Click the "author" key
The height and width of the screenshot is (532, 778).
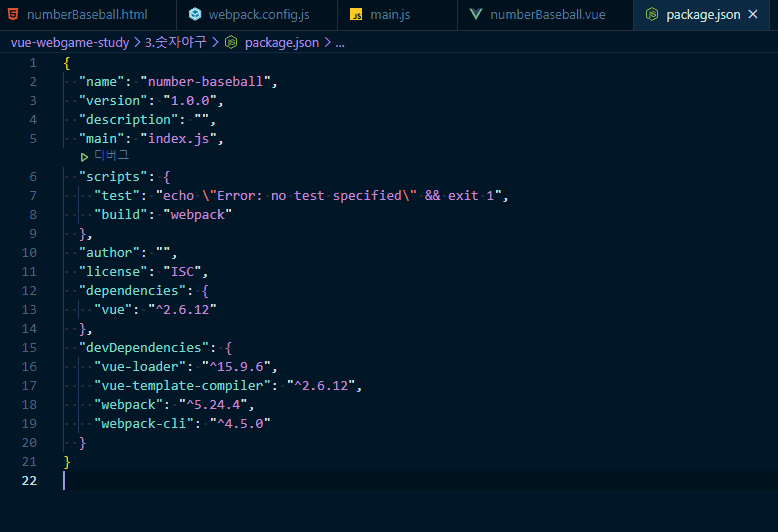click(x=109, y=253)
